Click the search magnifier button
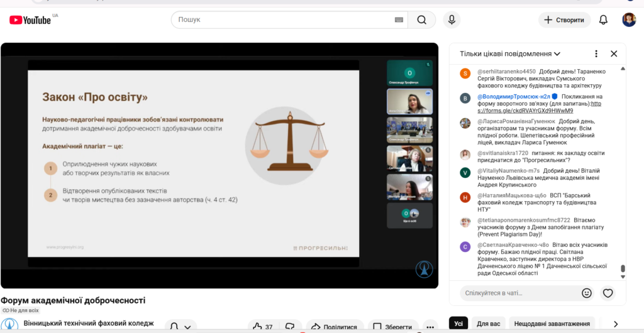644x333 pixels. pyautogui.click(x=421, y=20)
